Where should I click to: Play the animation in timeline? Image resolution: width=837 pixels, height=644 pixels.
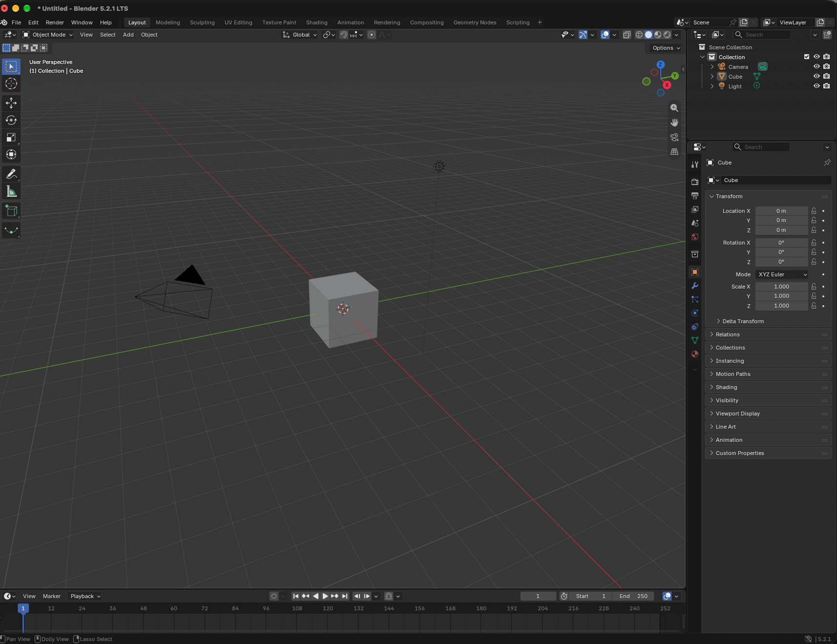click(325, 596)
